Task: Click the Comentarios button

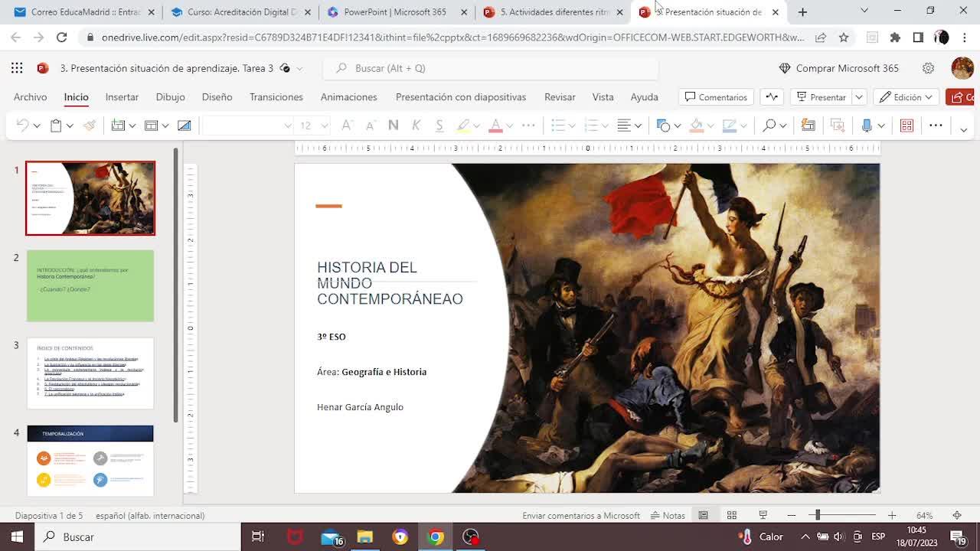Action: pos(716,97)
